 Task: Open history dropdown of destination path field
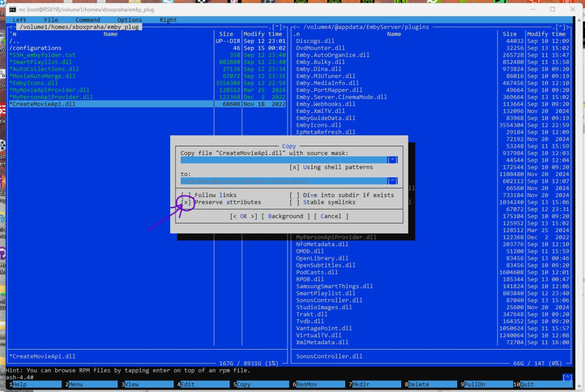tap(392, 181)
